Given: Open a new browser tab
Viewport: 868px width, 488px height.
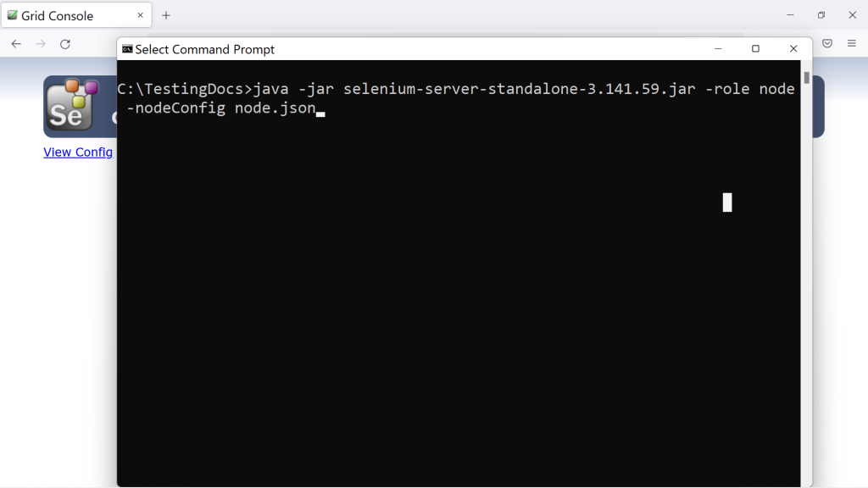Looking at the screenshot, I should tap(166, 15).
